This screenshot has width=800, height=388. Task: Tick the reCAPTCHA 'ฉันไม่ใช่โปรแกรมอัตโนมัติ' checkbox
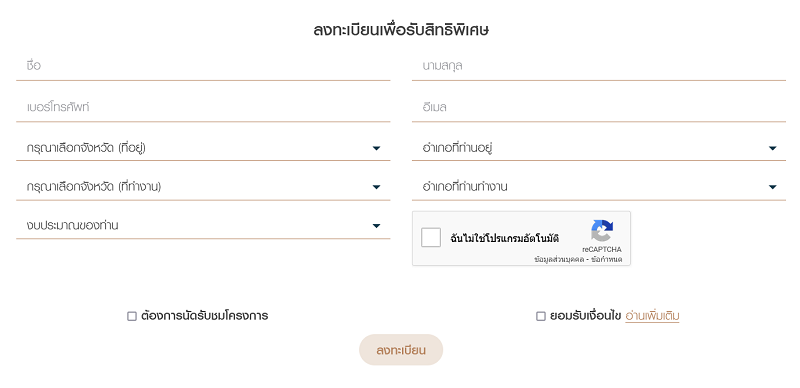tap(431, 237)
